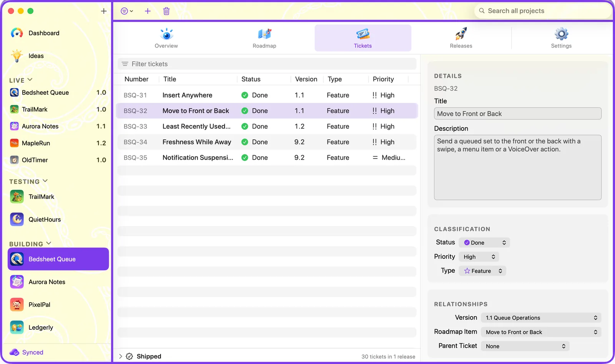Select live Bedsheet Queue 1.0 project

click(58, 93)
